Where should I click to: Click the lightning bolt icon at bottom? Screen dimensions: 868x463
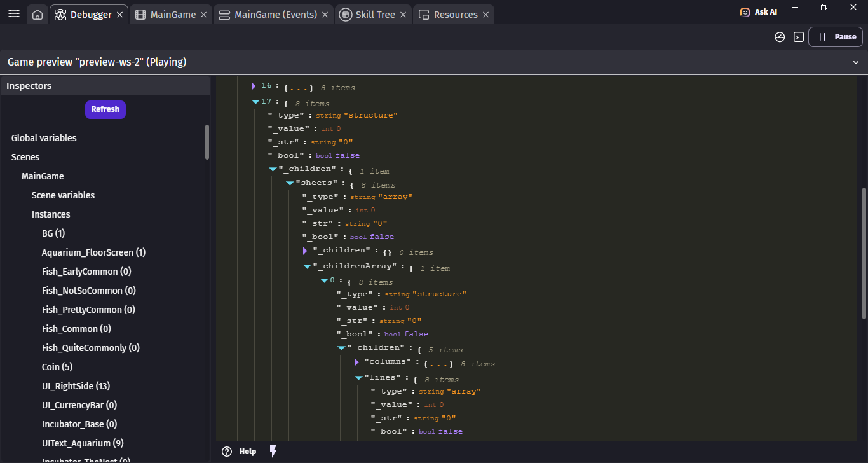tap(273, 451)
